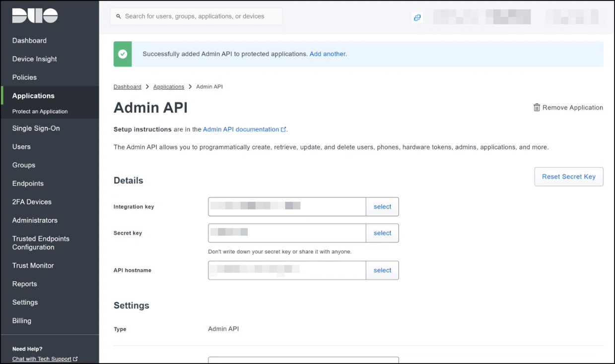The image size is (615, 364).
Task: Click the link icon in top bar
Action: (417, 17)
